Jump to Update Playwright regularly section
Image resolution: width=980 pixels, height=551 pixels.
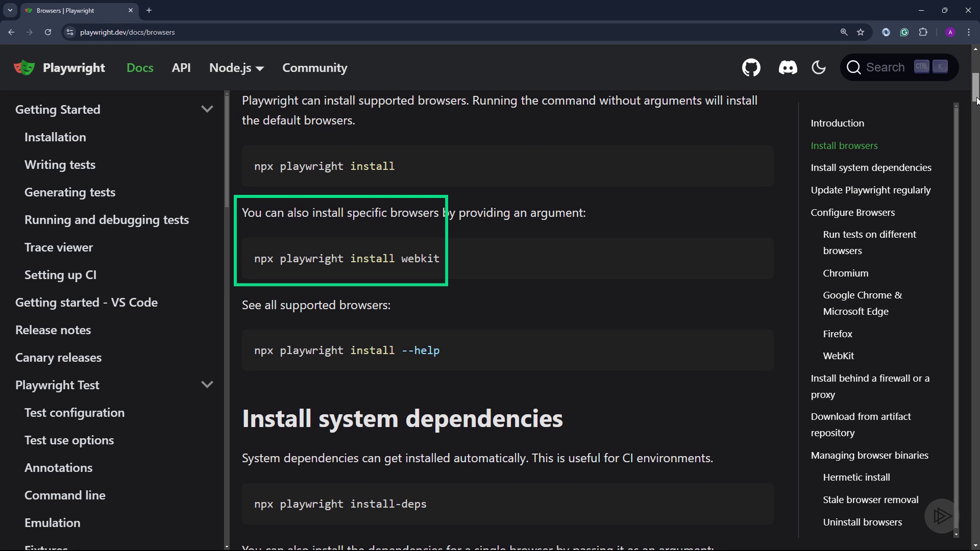[x=870, y=190]
